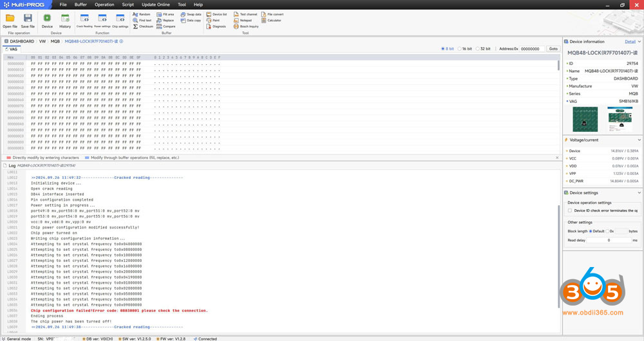Open Bosch inquiry tool
This screenshot has width=644, height=341.
tap(246, 26)
